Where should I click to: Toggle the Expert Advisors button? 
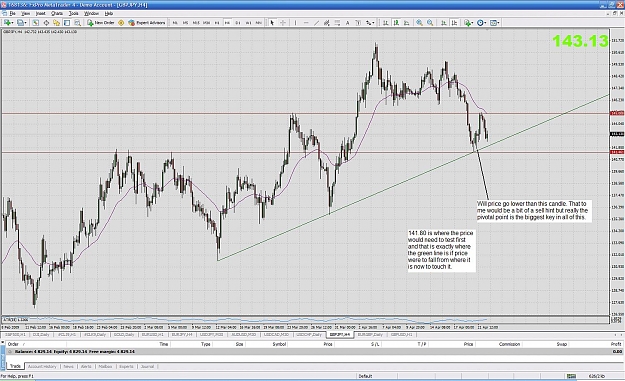coord(147,23)
